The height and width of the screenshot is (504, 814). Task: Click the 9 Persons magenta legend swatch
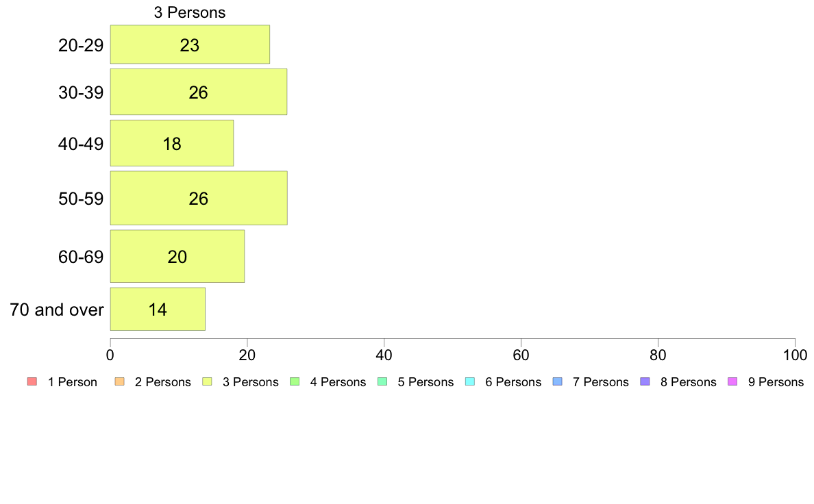point(733,381)
